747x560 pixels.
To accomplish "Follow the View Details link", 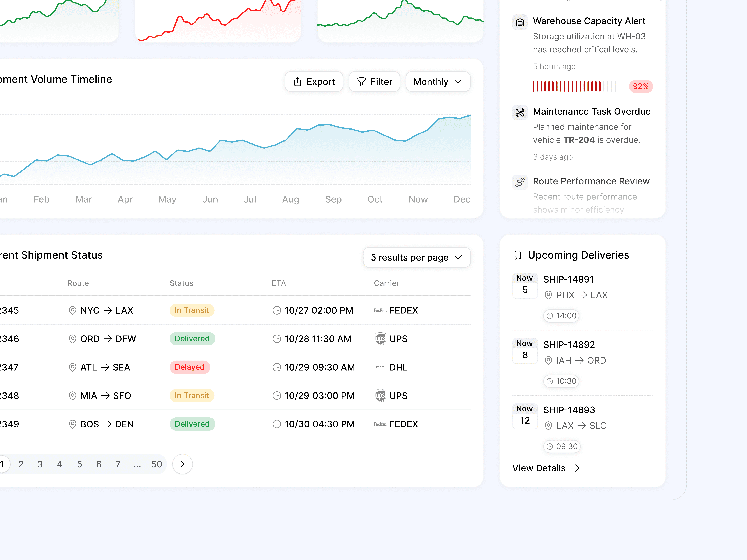I will (x=545, y=468).
